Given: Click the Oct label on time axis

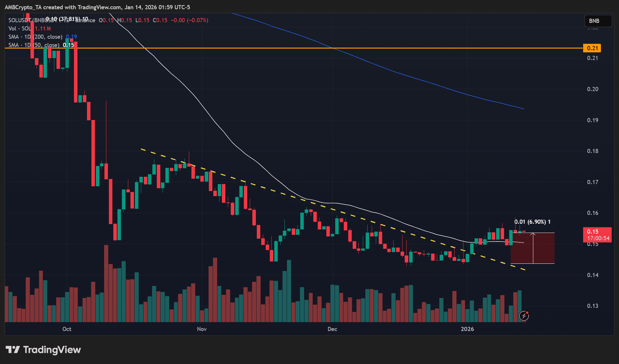Looking at the screenshot, I should pos(67,329).
